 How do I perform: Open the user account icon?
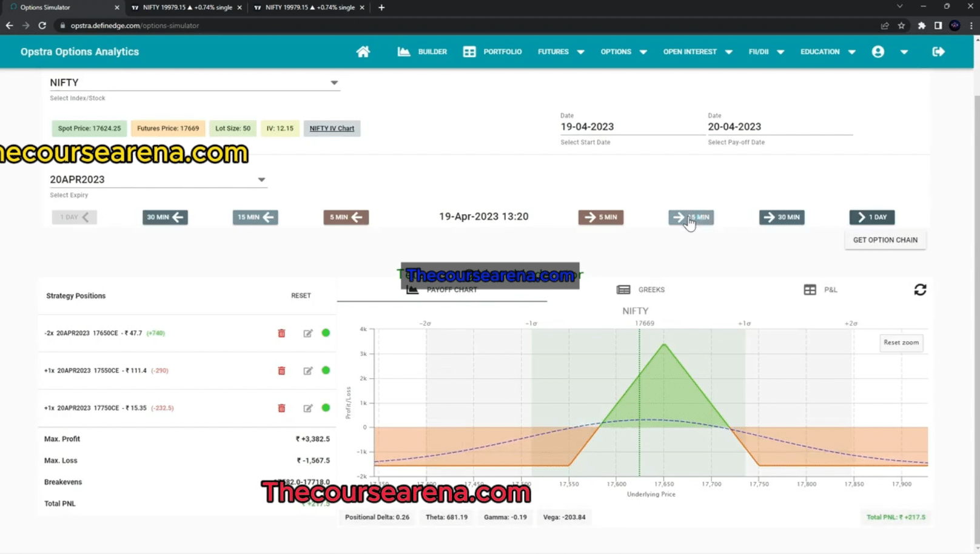(x=878, y=52)
